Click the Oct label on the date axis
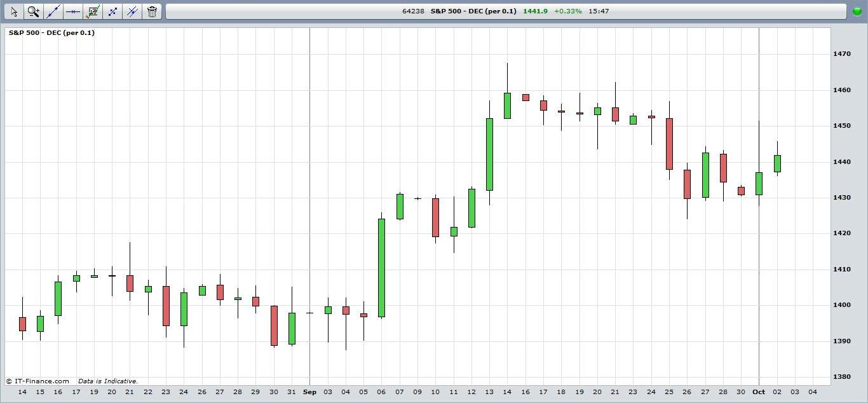Image resolution: width=868 pixels, height=403 pixels. pyautogui.click(x=759, y=392)
